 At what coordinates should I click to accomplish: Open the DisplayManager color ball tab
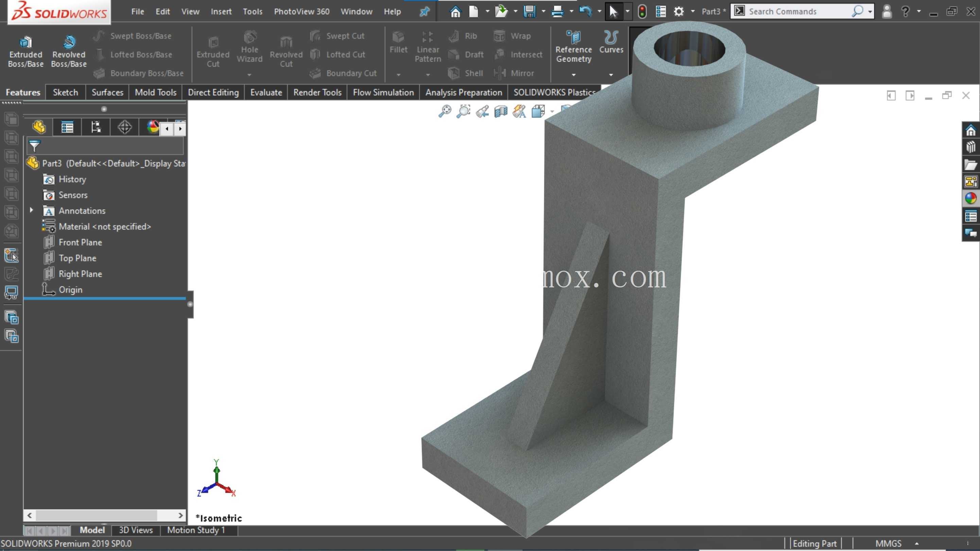click(153, 127)
